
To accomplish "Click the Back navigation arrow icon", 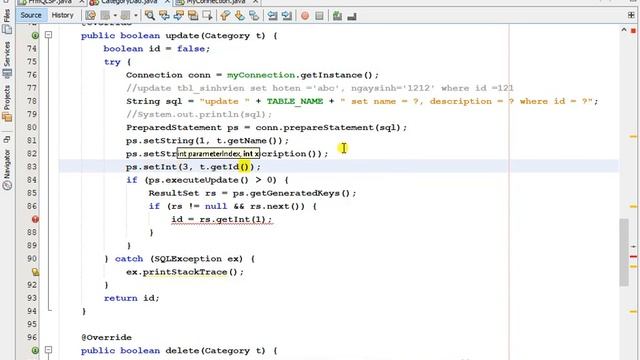I will (x=105, y=16).
